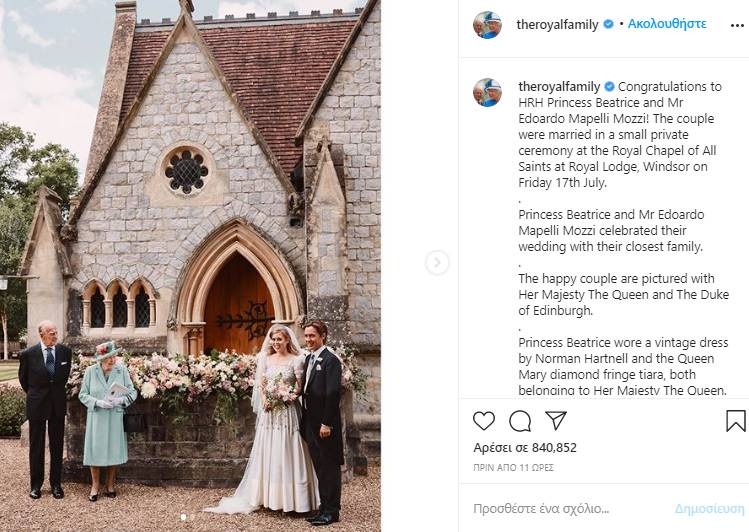Image resolution: width=749 pixels, height=532 pixels.
Task: Click the Congratulations paragraph of the caption
Action: pyautogui.click(x=617, y=135)
